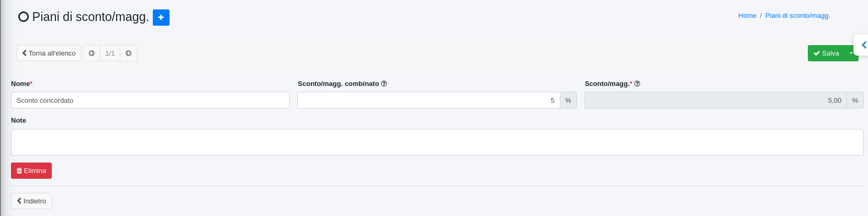The image size is (868, 216).
Task: Go to previous record arrow
Action: pyautogui.click(x=92, y=53)
